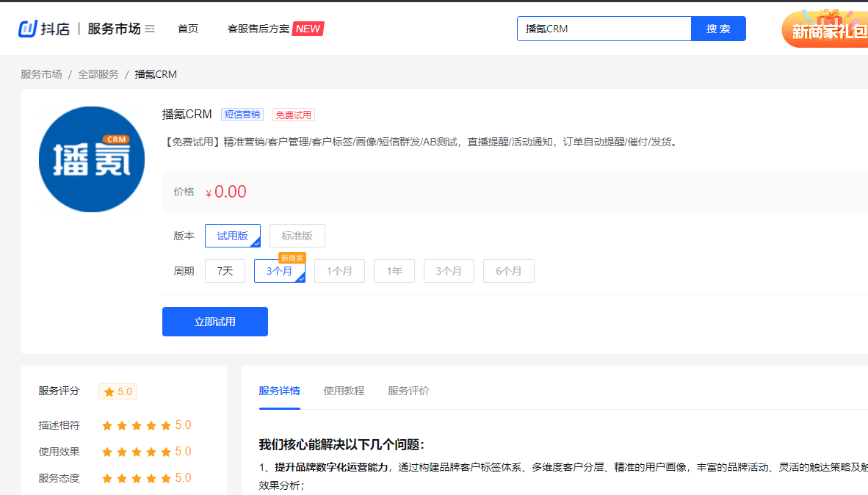Choose the 6个月 period option

pyautogui.click(x=509, y=271)
